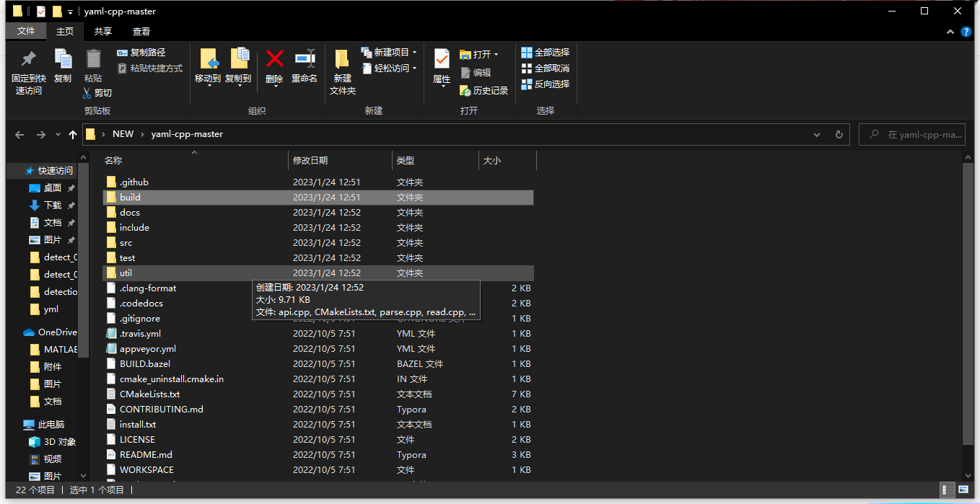Select the src folder
Viewport: 980px width, 504px height.
coord(318,243)
